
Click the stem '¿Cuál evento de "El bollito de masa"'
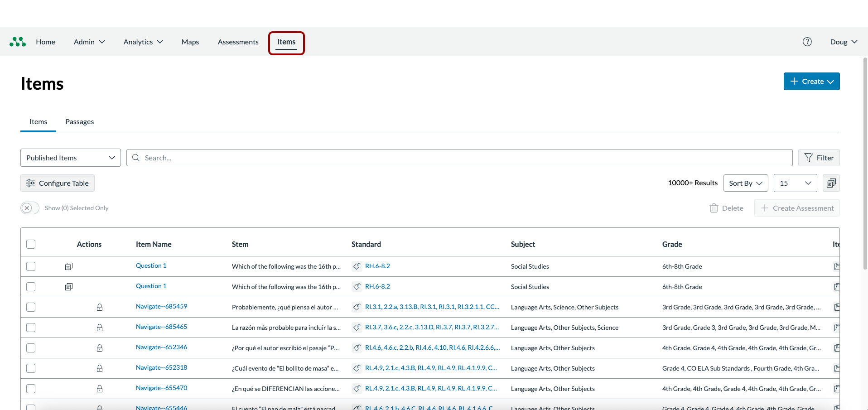point(285,368)
